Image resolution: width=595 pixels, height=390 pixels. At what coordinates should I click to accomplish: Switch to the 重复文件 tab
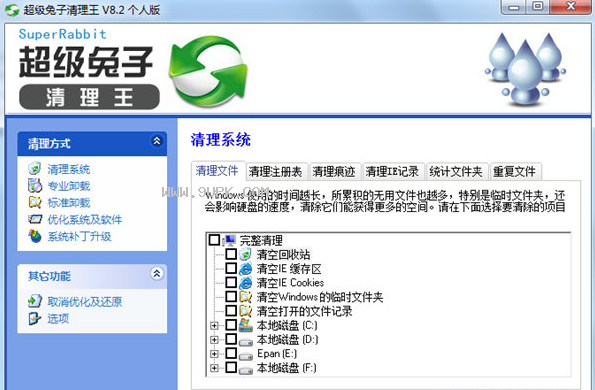coord(515,172)
